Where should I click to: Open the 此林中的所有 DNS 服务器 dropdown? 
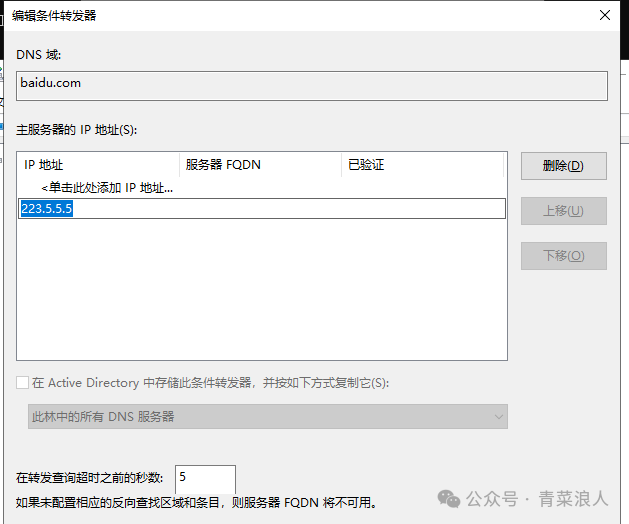267,417
